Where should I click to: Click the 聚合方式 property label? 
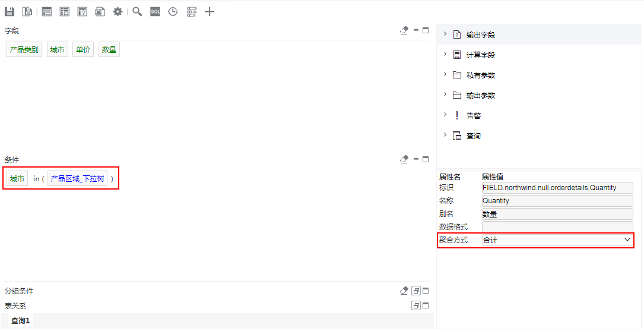coord(453,239)
